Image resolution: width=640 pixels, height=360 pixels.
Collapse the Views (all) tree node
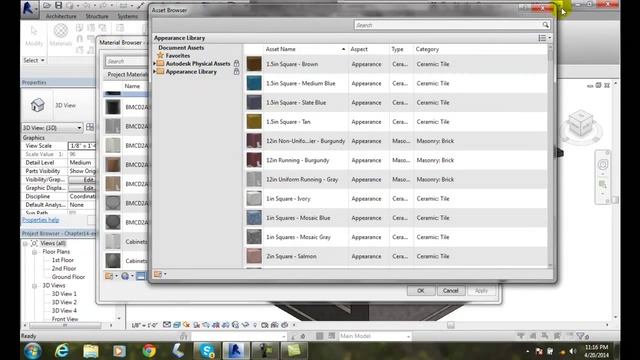tap(25, 244)
